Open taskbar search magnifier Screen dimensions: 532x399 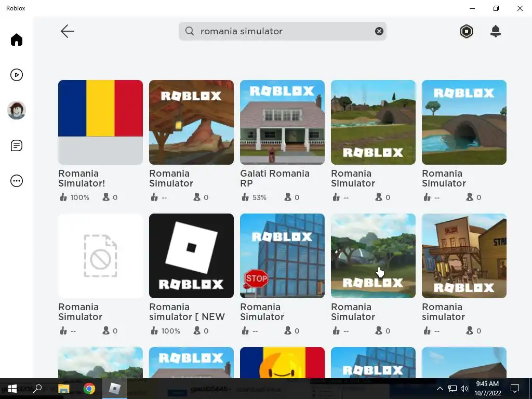point(37,388)
